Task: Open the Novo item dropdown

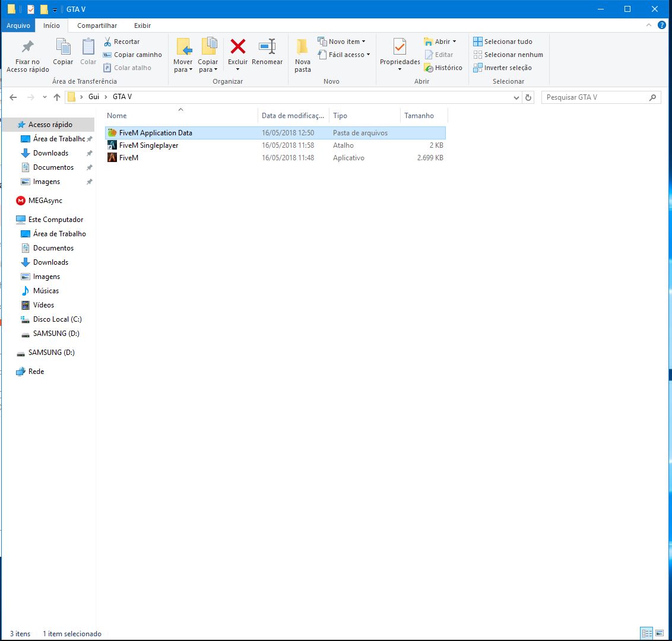Action: coord(341,42)
